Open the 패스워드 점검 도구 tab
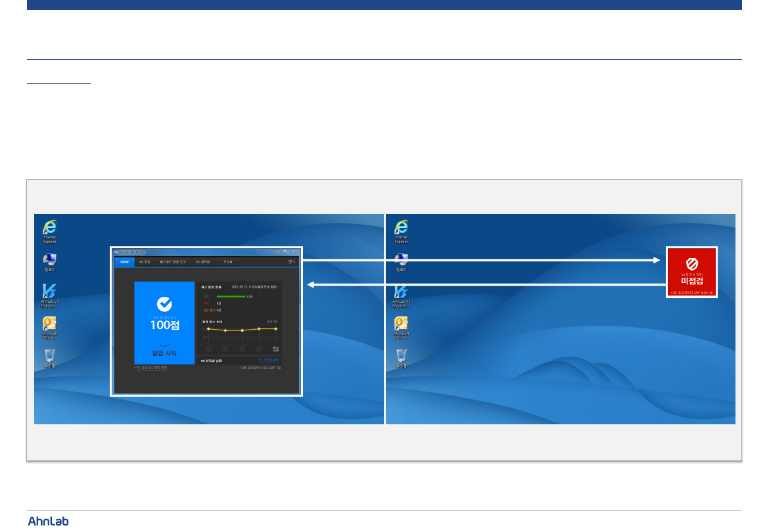The width and height of the screenshot is (769, 532). click(x=173, y=261)
